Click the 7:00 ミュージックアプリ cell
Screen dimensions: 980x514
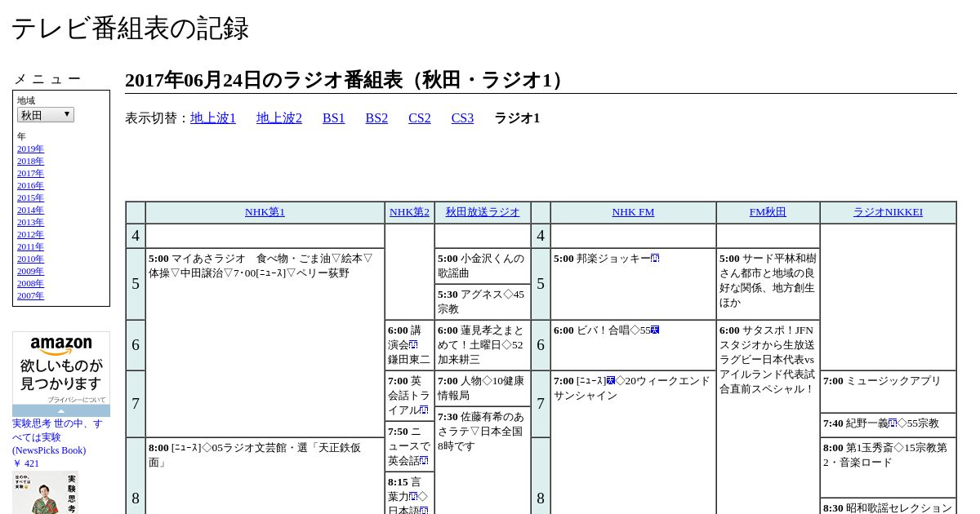(x=888, y=392)
